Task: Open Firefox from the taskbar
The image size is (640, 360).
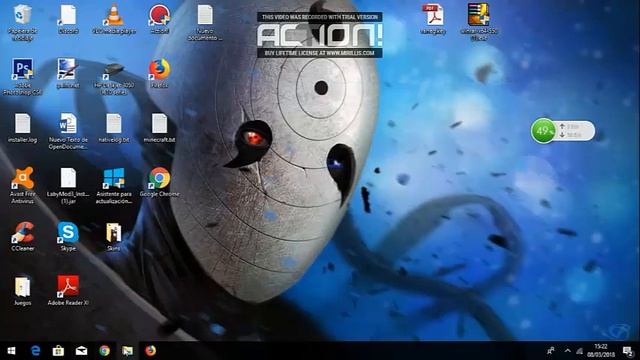Action: [151, 351]
